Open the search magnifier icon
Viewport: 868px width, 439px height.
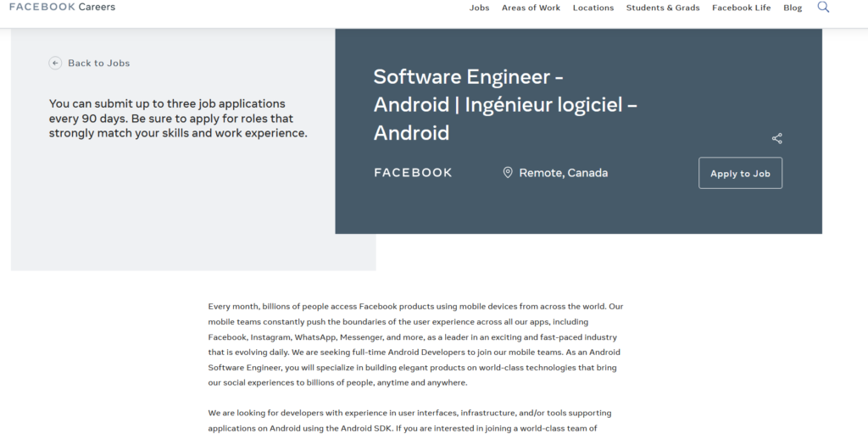pyautogui.click(x=823, y=7)
